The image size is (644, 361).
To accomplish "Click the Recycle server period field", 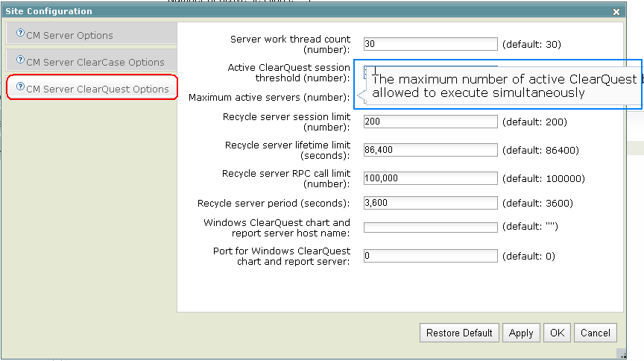I will click(x=430, y=203).
